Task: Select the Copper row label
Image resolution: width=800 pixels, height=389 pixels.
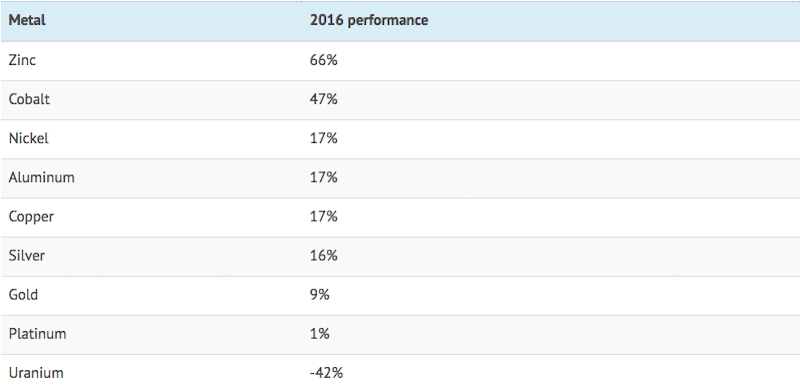Action: pyautogui.click(x=31, y=217)
